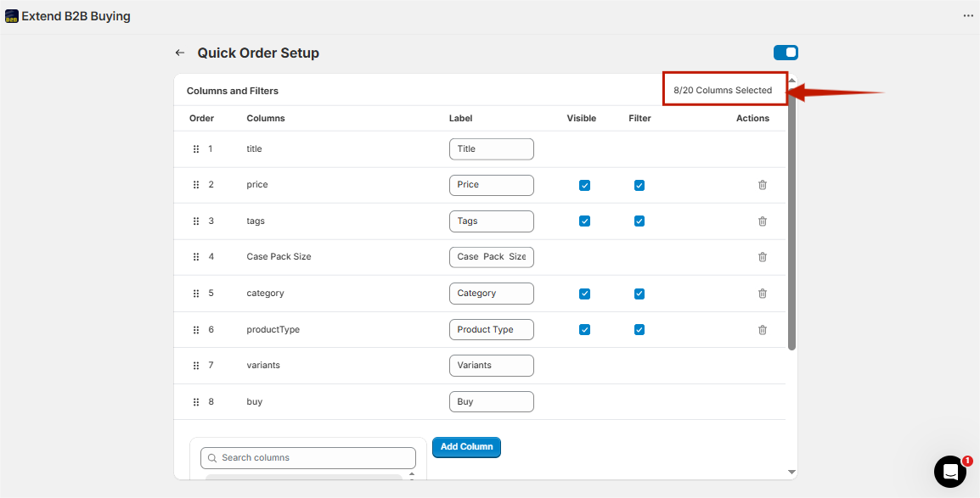Open the three-dots menu at top right
The height and width of the screenshot is (498, 980).
tap(968, 15)
